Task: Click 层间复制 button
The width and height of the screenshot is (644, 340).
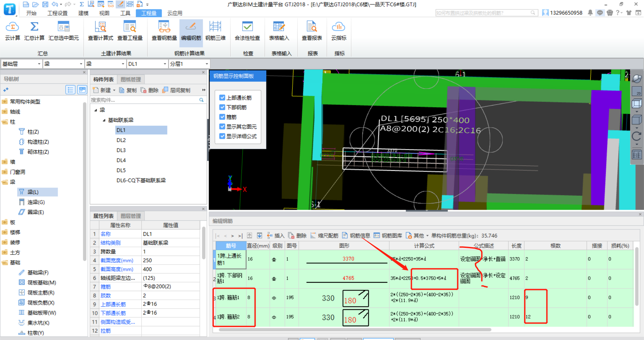Action: click(176, 90)
